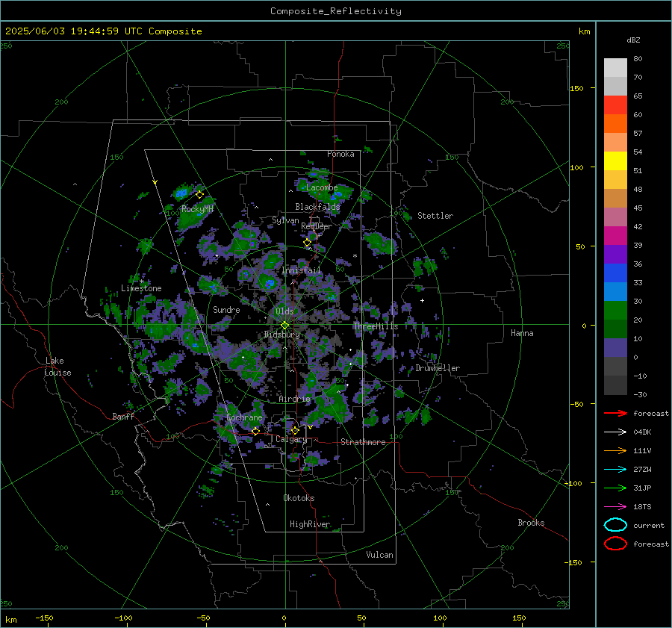Image resolution: width=672 pixels, height=628 pixels.
Task: Click the Vulcan label
Action: pyautogui.click(x=379, y=555)
